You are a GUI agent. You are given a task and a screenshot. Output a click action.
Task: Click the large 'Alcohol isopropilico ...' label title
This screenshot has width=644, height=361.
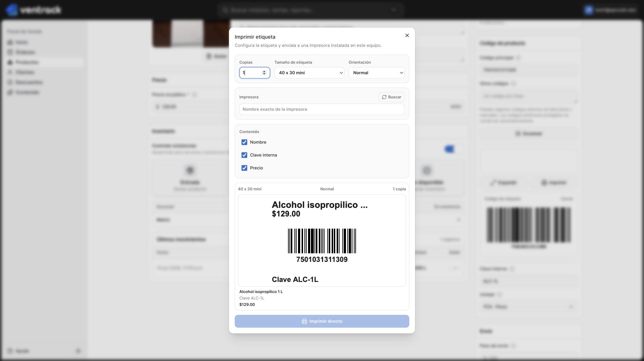click(319, 205)
